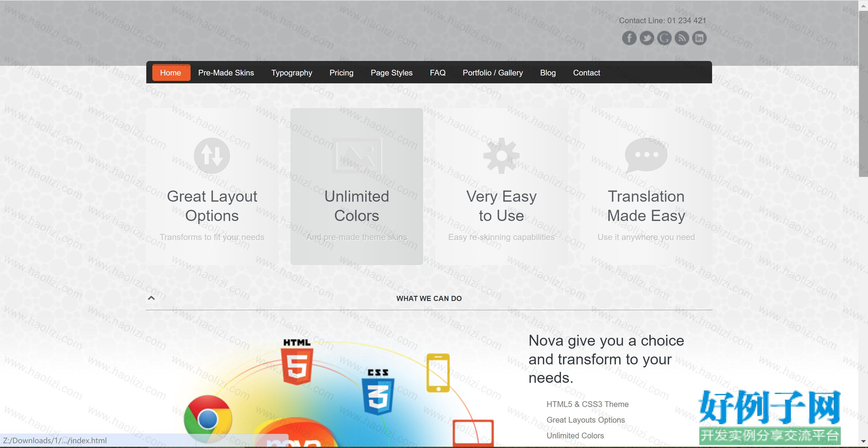Select the Great Layout Options heading
Image resolution: width=868 pixels, height=448 pixels.
point(212,206)
